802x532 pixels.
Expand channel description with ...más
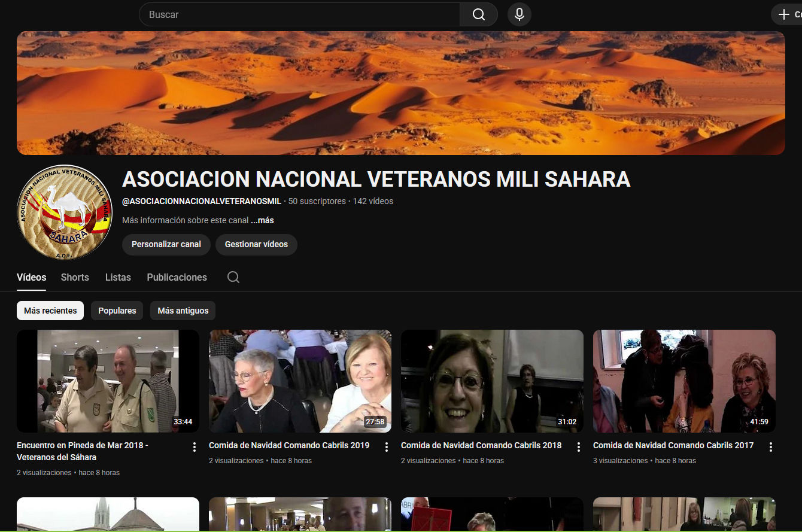[x=262, y=220]
